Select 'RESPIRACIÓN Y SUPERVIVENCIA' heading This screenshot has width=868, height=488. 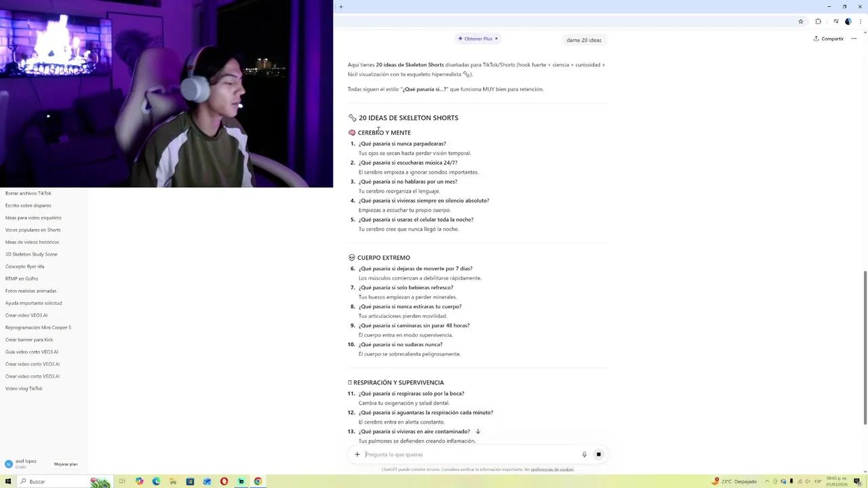tap(398, 383)
